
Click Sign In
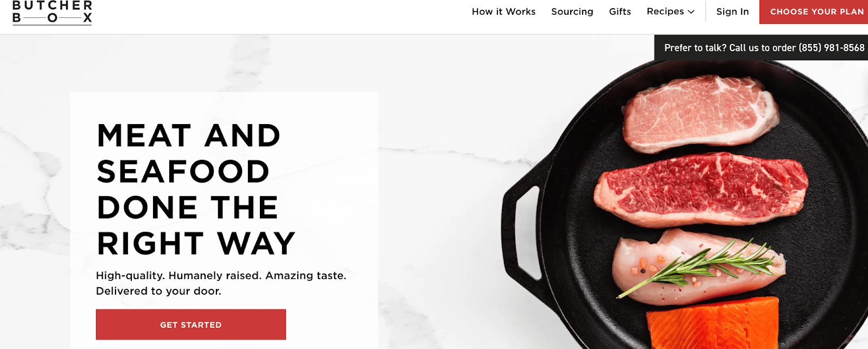(732, 11)
